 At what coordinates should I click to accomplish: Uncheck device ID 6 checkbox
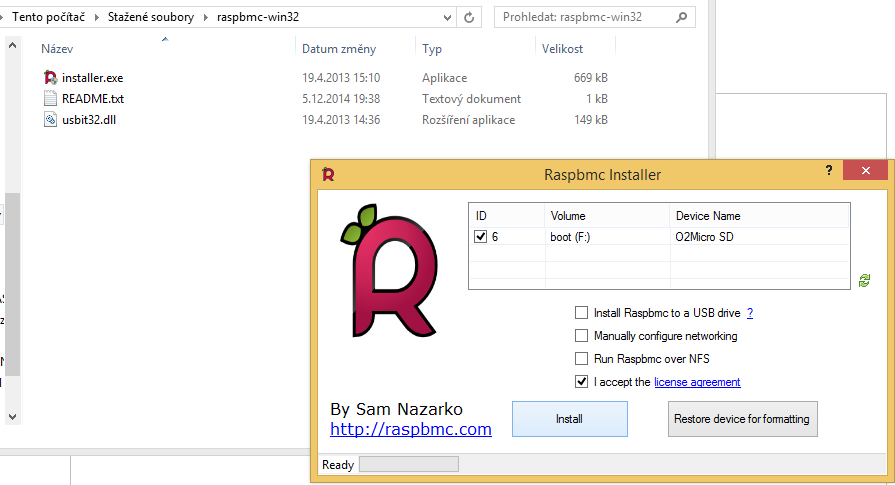[481, 236]
